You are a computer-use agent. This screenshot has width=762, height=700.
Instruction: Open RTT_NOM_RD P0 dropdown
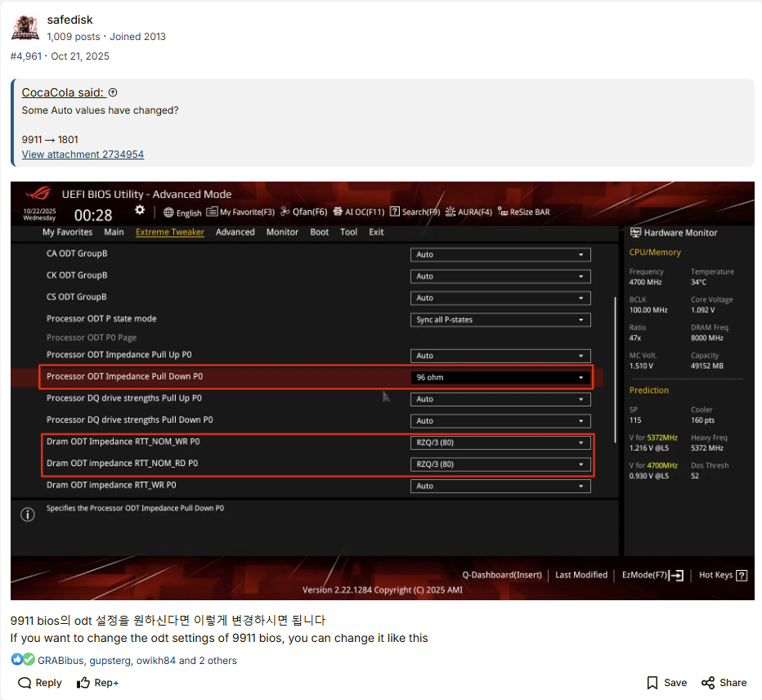(x=500, y=464)
